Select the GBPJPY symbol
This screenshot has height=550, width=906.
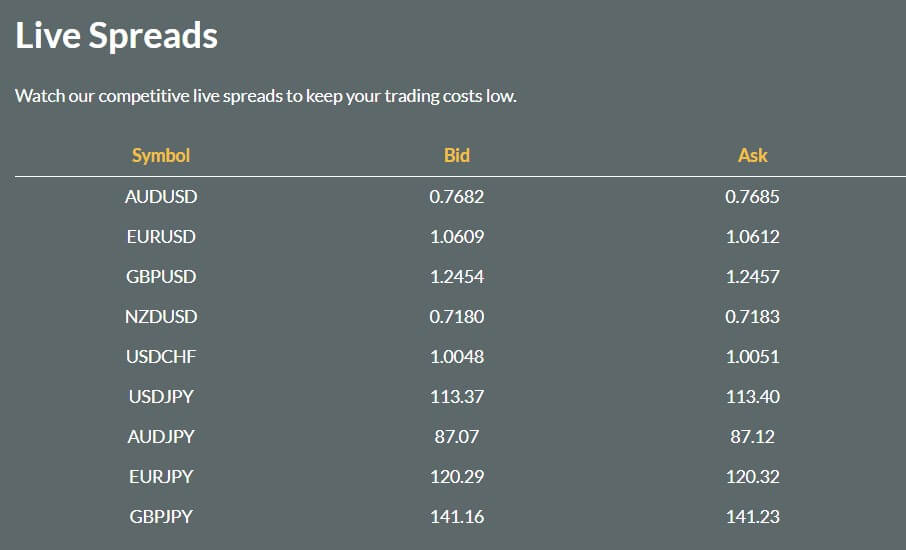tap(161, 516)
